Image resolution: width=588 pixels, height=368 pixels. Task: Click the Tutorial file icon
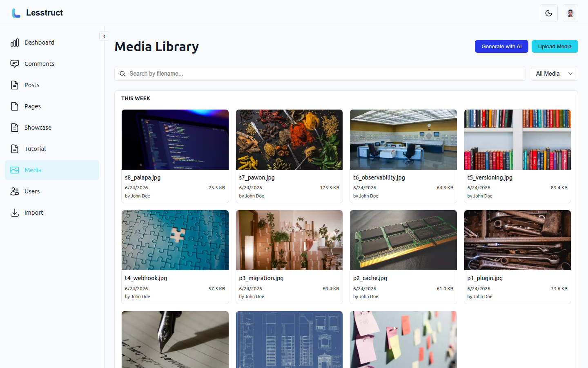click(15, 149)
